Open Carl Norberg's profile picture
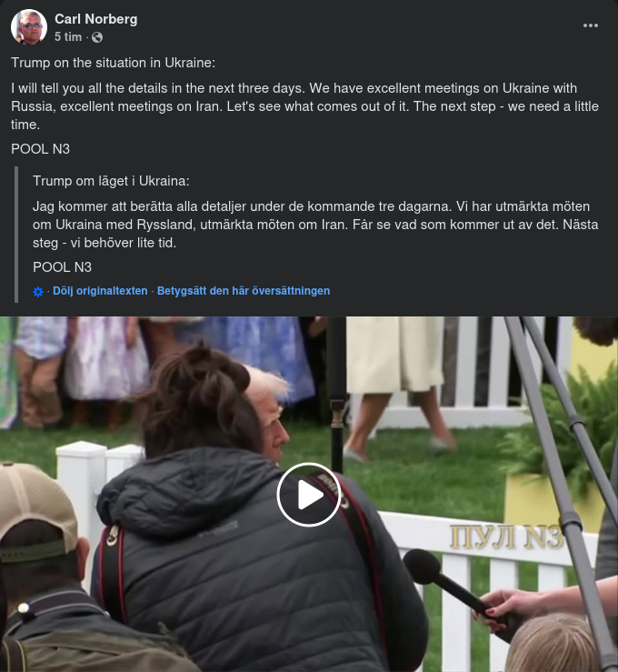Viewport: 618px width, 672px height. pos(29,27)
